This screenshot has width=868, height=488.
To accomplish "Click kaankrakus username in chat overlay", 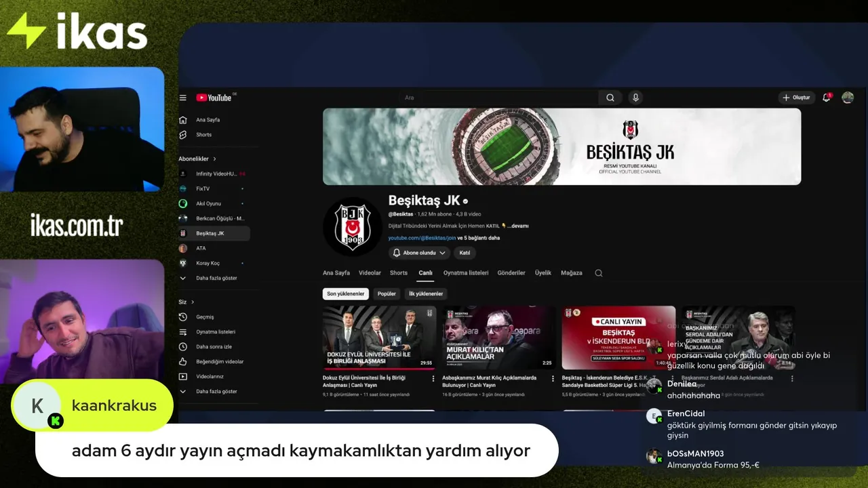I will (114, 405).
